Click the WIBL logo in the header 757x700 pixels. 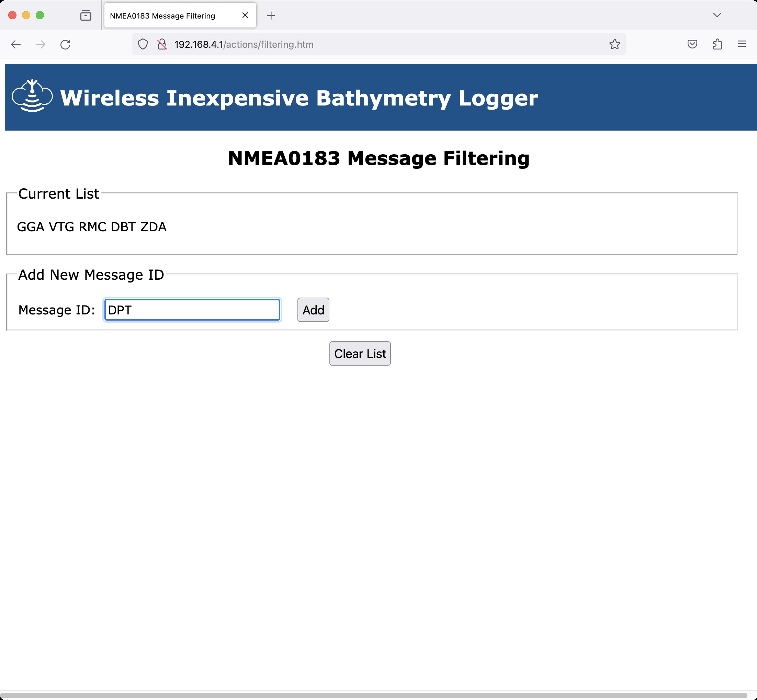(32, 96)
